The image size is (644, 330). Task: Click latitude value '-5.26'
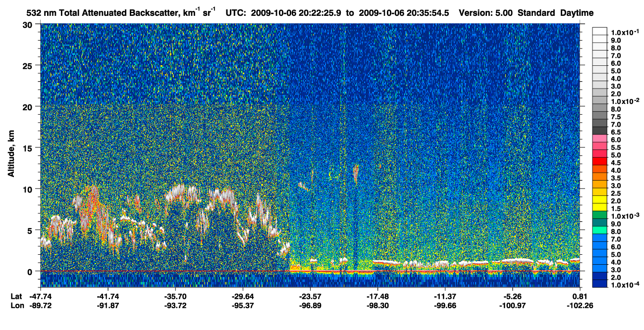(512, 297)
